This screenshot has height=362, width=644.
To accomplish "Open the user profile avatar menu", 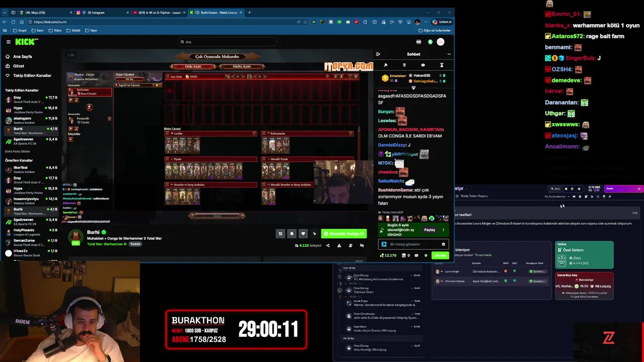I will (441, 42).
